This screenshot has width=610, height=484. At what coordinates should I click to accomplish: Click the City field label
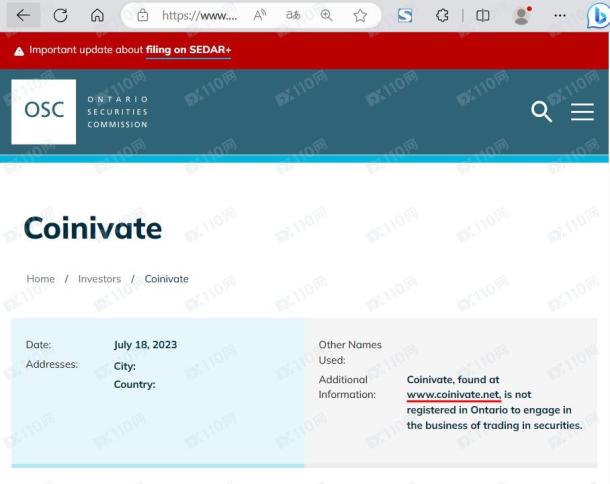(124, 366)
